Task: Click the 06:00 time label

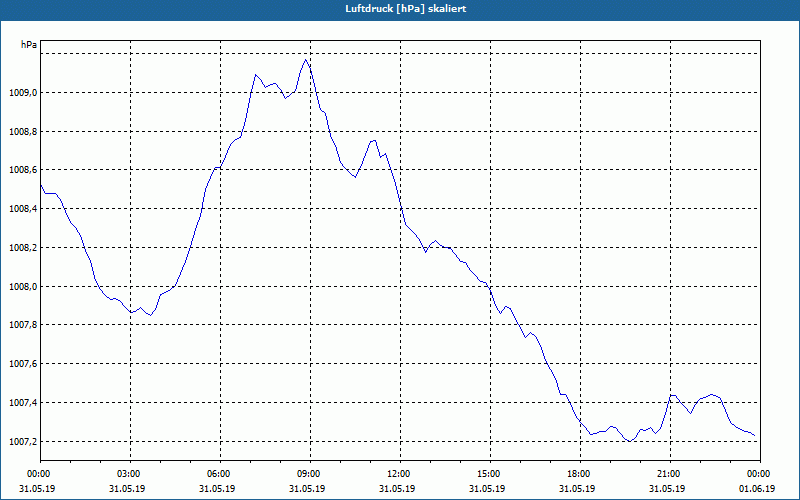Action: [x=220, y=474]
